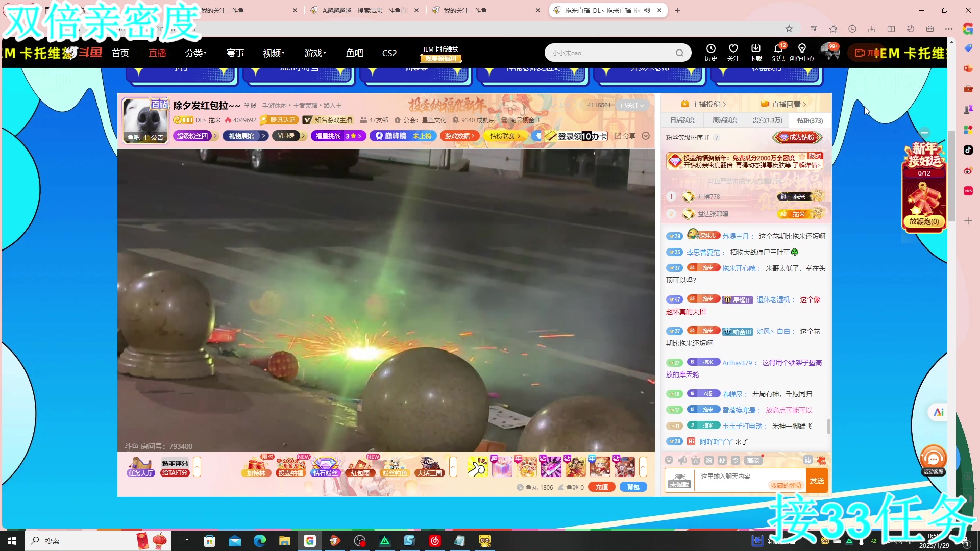Switch to 周活跃度 tab
This screenshot has height=551, width=980.
[725, 120]
